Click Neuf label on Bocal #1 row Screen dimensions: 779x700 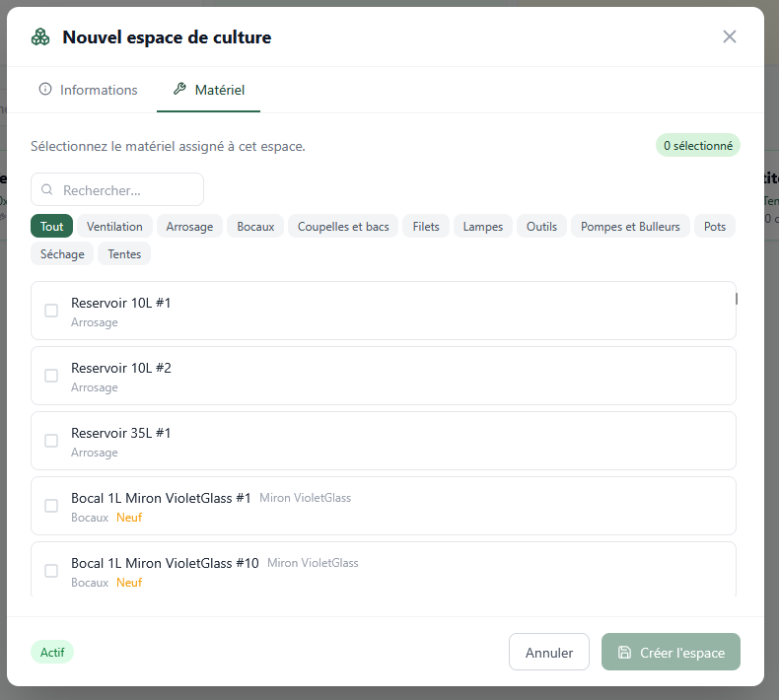tap(129, 518)
